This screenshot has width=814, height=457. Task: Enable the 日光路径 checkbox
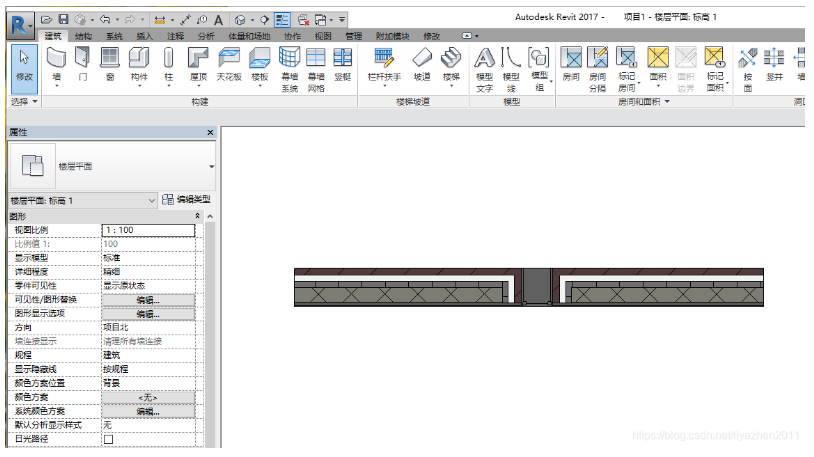point(109,439)
